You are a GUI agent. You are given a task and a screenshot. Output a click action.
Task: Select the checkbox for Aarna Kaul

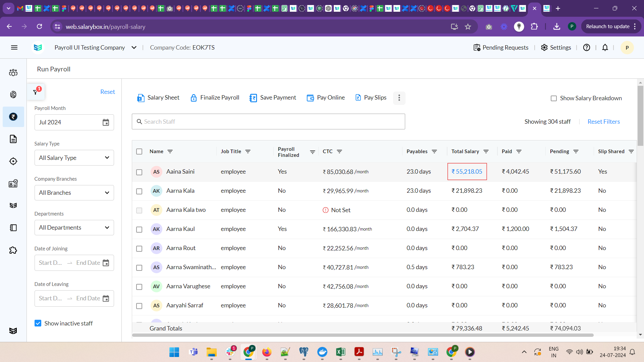pyautogui.click(x=139, y=230)
